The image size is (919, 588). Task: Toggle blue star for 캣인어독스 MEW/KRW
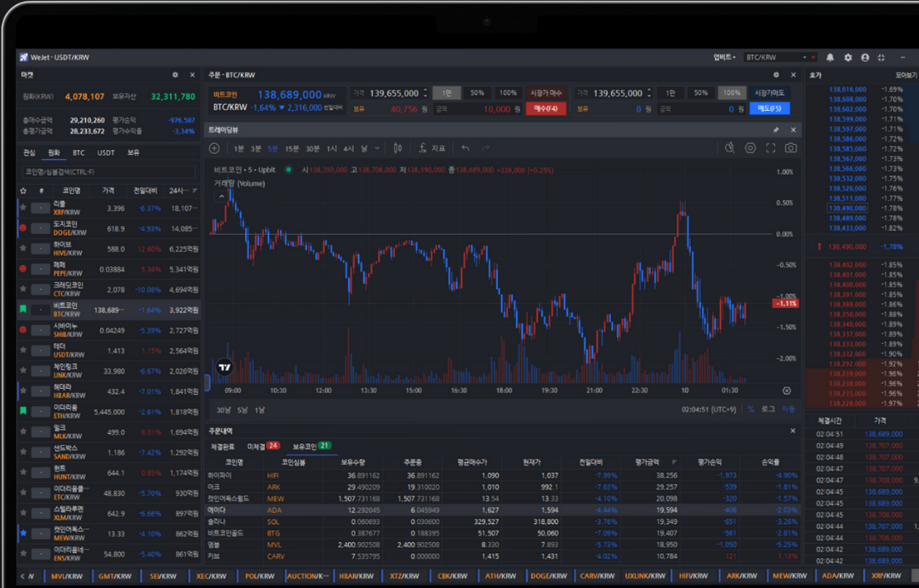pos(24,533)
